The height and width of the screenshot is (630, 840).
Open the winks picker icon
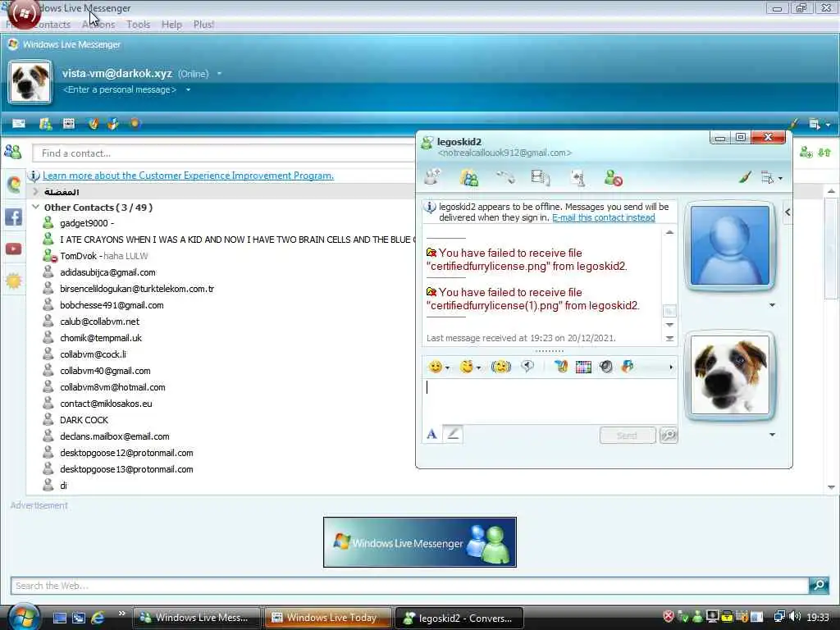(467, 367)
